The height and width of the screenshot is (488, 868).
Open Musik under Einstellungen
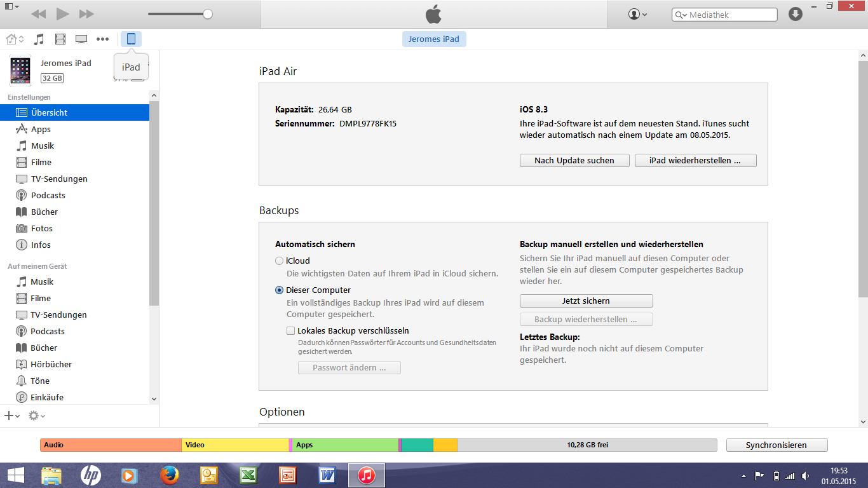[x=75, y=146]
